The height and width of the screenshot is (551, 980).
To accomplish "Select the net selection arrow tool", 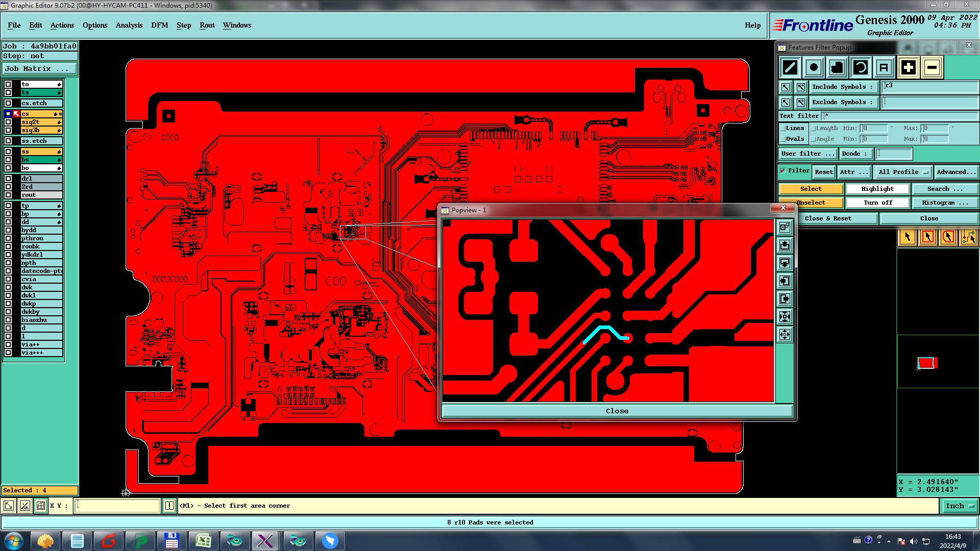I will (968, 237).
